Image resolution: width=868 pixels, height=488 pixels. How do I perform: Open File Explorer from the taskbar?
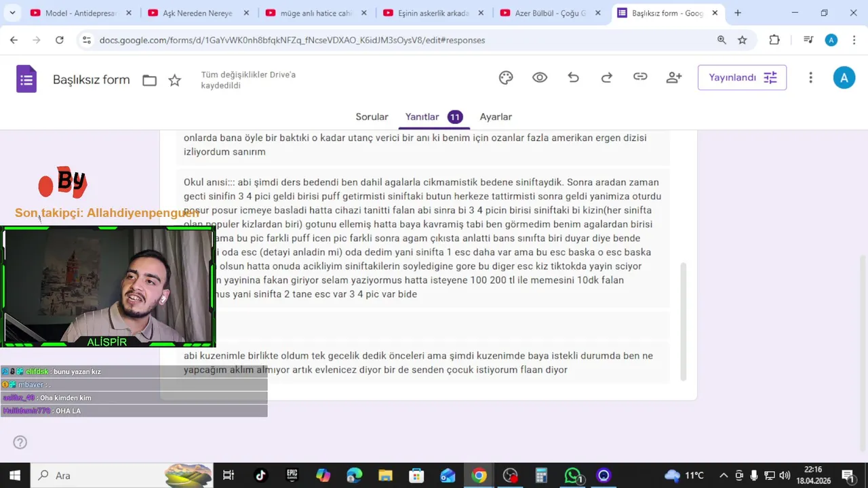[x=385, y=475]
